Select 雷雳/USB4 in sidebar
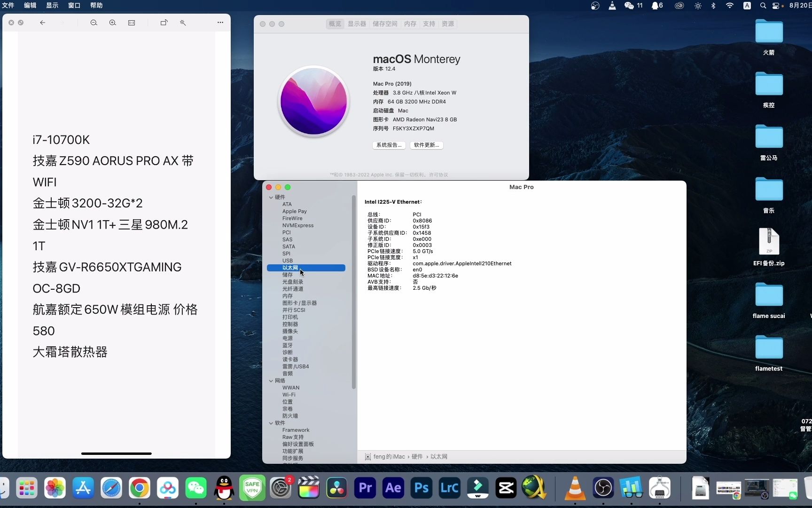The width and height of the screenshot is (812, 508). click(x=296, y=366)
